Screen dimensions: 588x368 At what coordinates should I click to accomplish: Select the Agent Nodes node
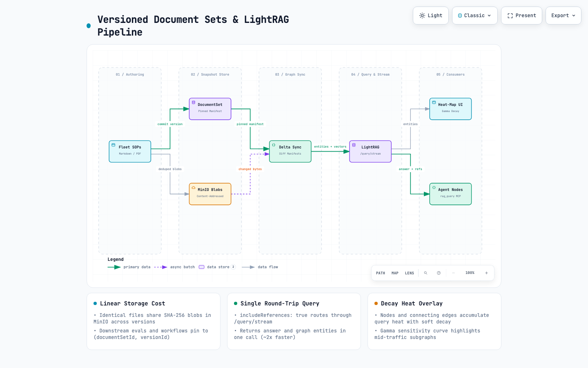[450, 194]
